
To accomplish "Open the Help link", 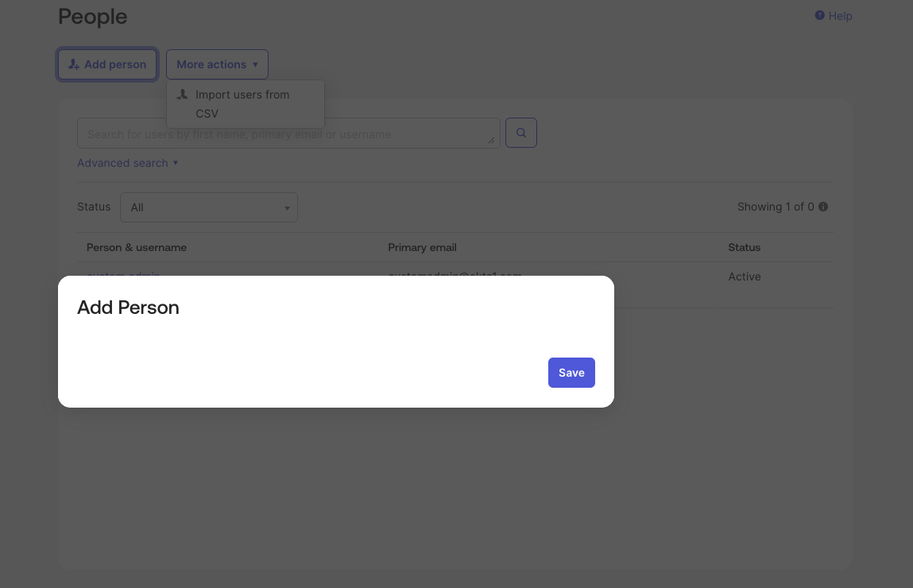I will (834, 16).
